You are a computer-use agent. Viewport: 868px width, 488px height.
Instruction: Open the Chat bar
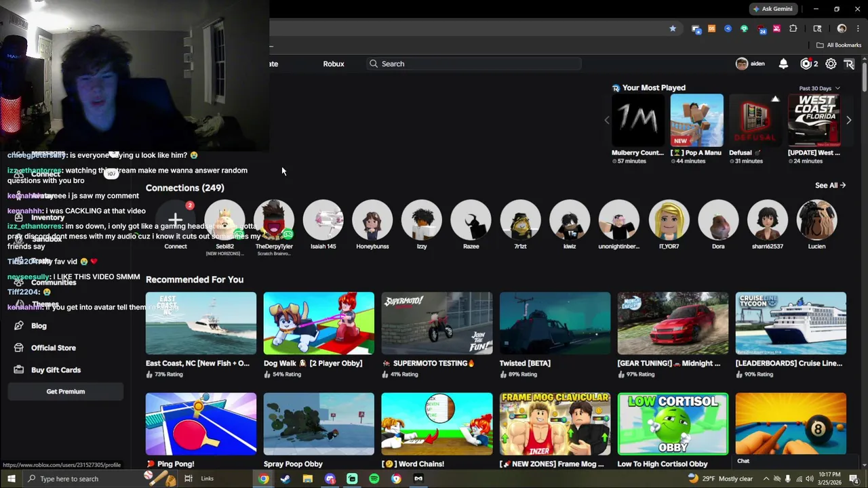click(x=793, y=461)
